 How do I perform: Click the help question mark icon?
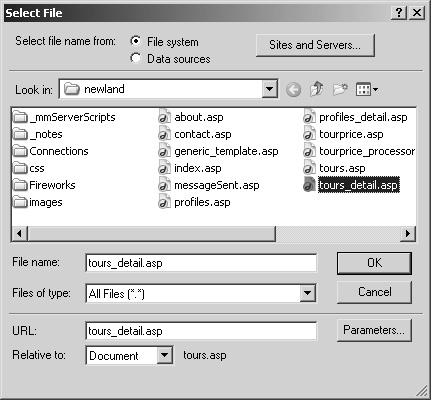[399, 13]
